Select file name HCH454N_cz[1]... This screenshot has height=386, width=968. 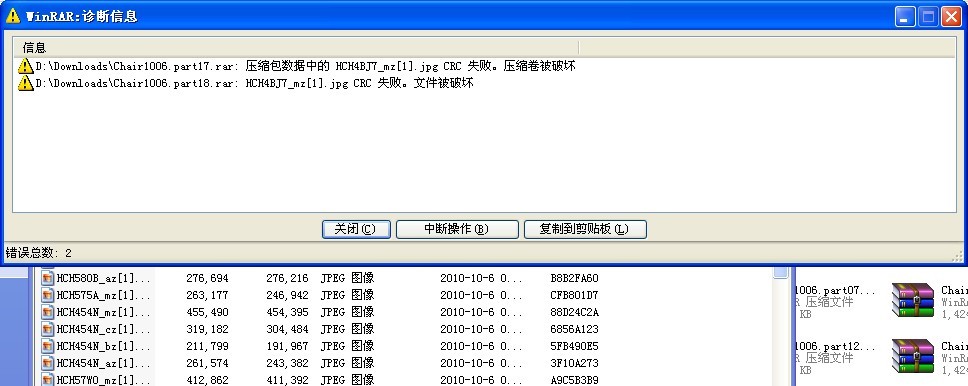click(104, 329)
